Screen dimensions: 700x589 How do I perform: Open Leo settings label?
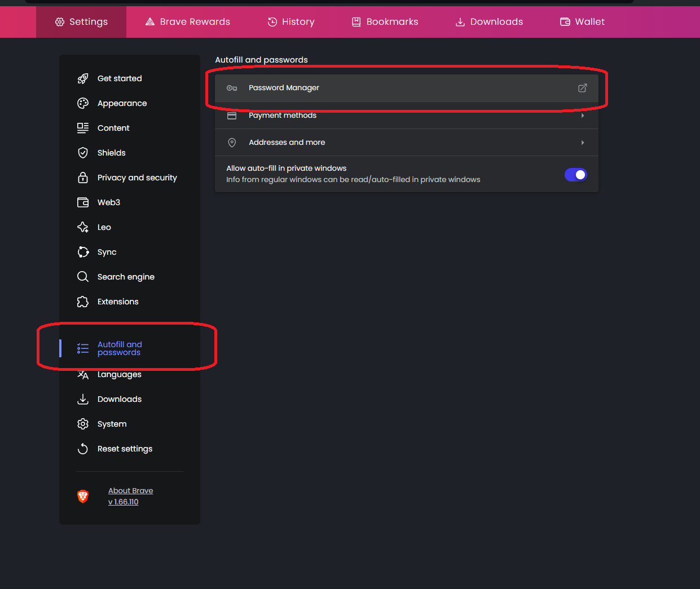tap(104, 227)
